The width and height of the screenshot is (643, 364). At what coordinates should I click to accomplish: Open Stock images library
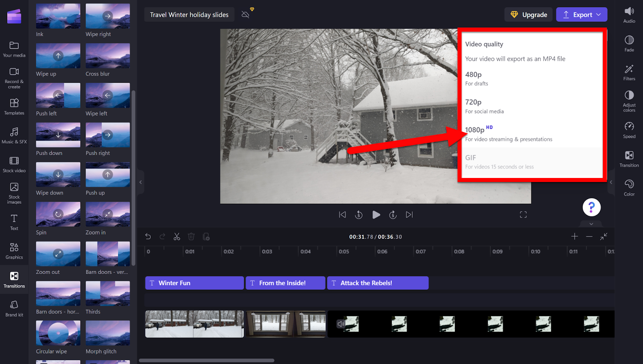[x=14, y=193]
